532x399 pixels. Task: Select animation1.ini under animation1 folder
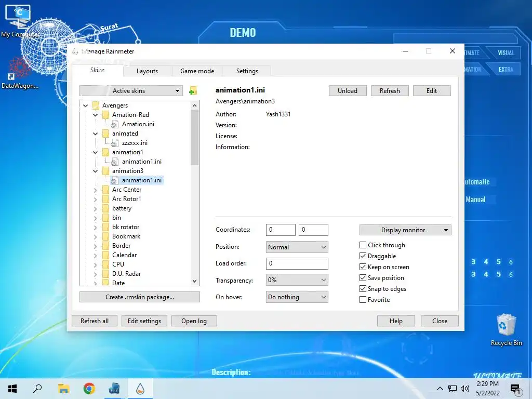point(141,162)
